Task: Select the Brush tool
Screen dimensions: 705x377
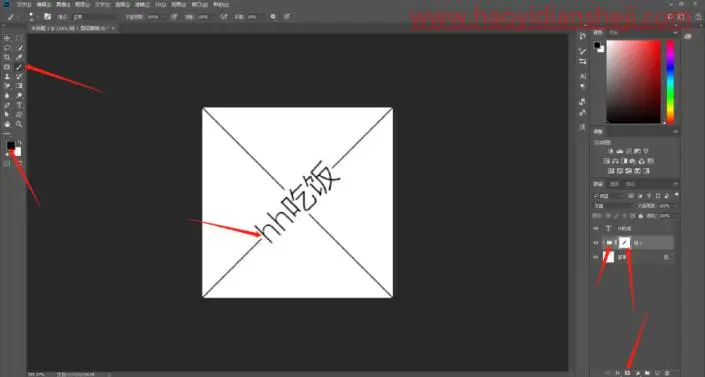Action: (x=19, y=67)
